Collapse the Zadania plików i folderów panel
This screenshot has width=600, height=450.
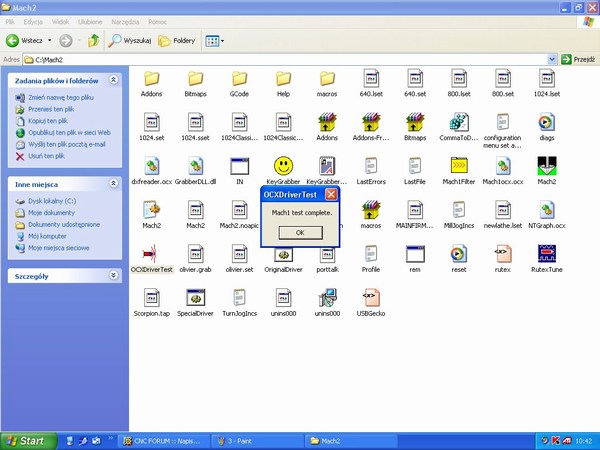[x=113, y=80]
